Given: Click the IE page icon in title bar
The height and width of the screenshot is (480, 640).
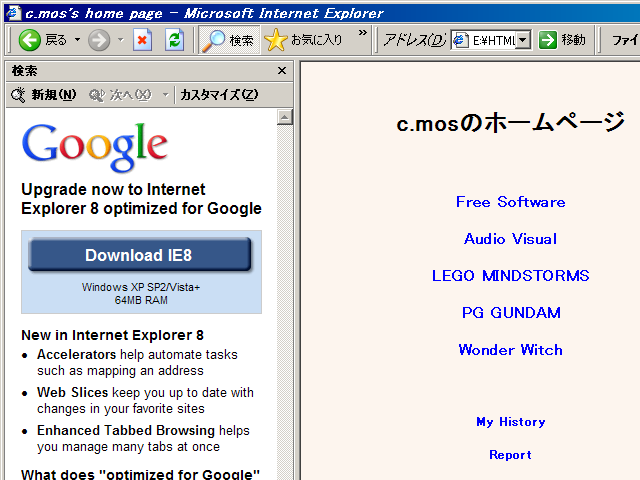Looking at the screenshot, I should coord(13,13).
